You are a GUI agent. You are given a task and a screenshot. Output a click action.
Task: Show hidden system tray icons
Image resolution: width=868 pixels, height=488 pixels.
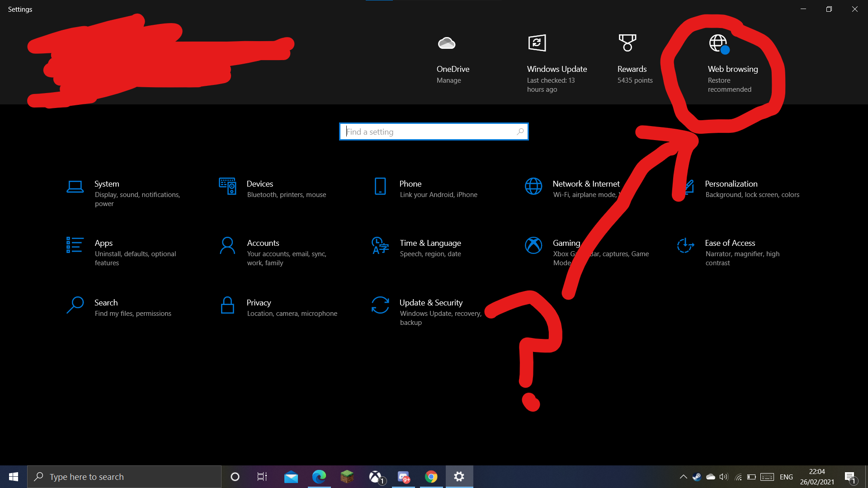tap(684, 477)
